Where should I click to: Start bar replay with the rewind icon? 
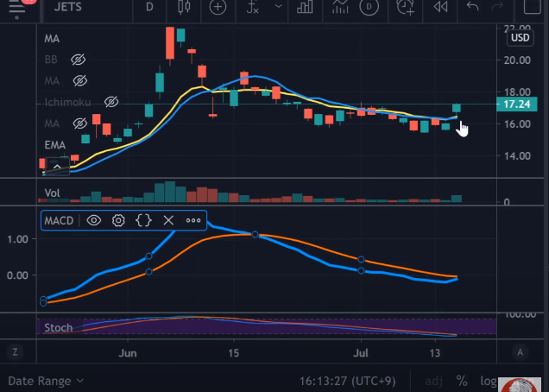[440, 7]
